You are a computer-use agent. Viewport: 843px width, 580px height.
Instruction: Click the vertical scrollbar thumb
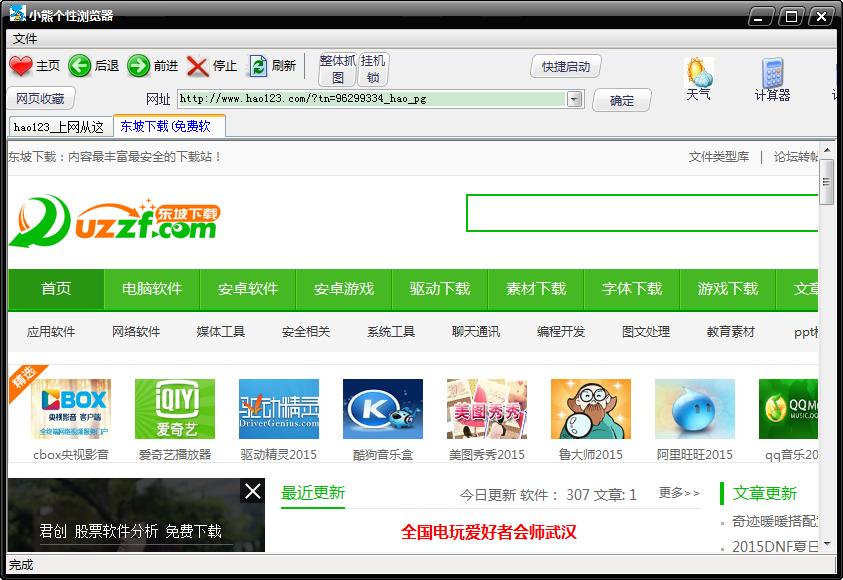pyautogui.click(x=826, y=182)
